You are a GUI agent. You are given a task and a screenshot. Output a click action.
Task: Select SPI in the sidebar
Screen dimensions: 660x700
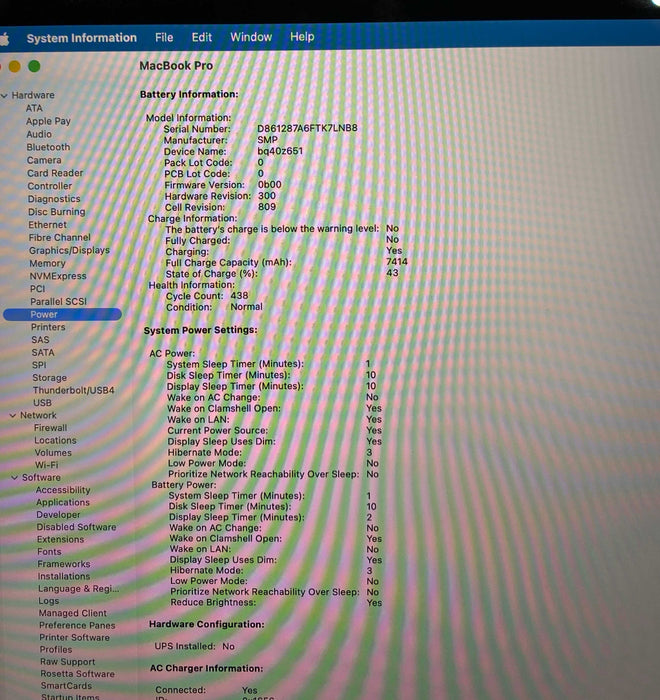[x=39, y=365]
